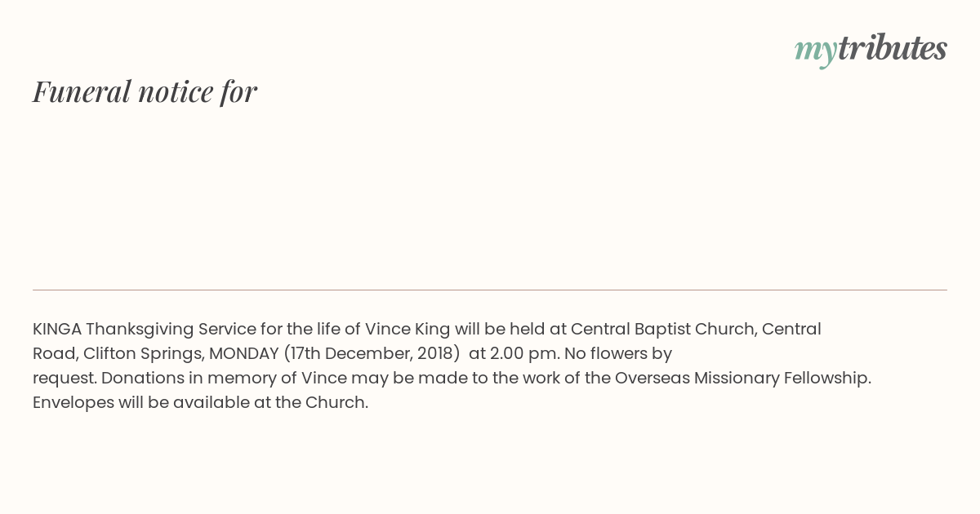Viewport: 980px width, 514px height.
Task: Click the "Thanksgiving Service" text
Action: coord(171,330)
